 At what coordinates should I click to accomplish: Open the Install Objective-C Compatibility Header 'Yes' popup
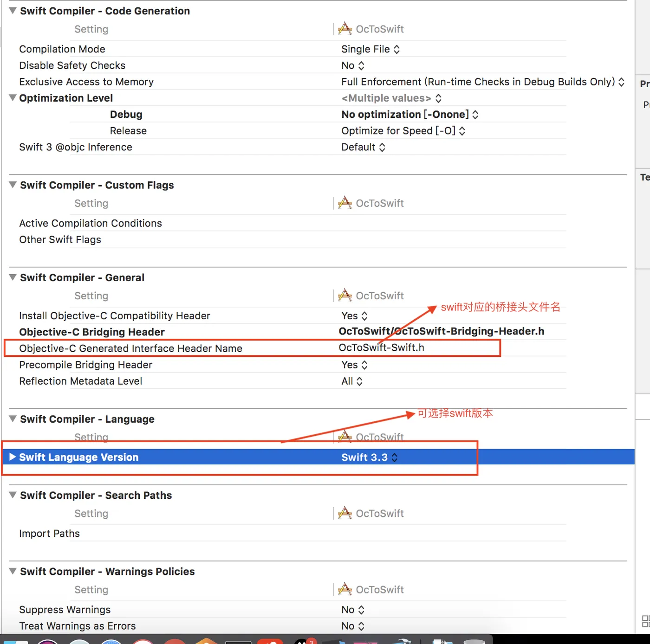[x=355, y=316]
